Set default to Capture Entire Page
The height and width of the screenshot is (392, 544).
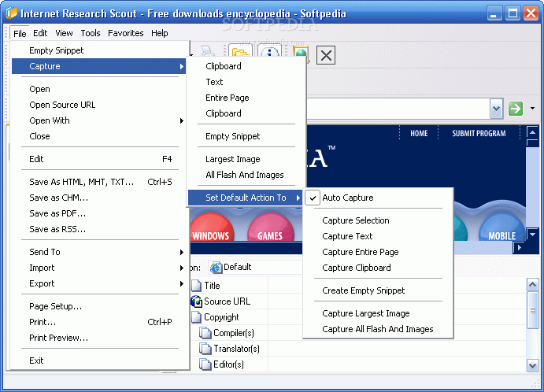[x=378, y=252]
